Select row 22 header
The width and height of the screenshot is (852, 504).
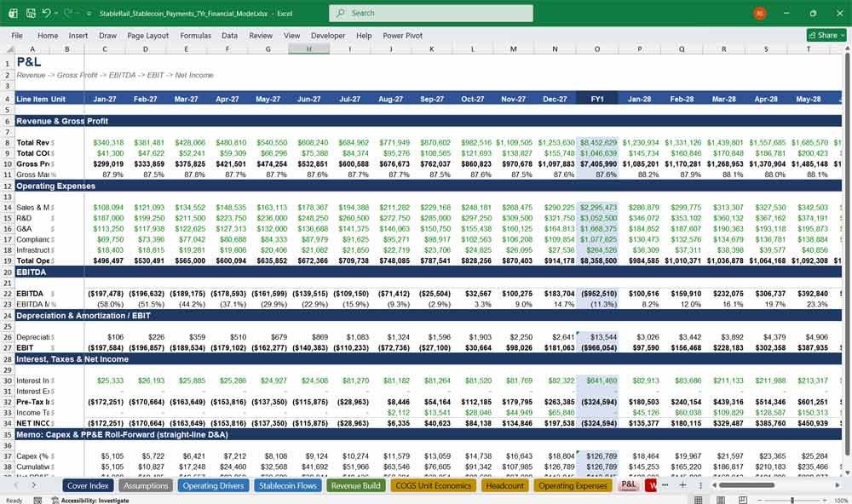pyautogui.click(x=8, y=293)
